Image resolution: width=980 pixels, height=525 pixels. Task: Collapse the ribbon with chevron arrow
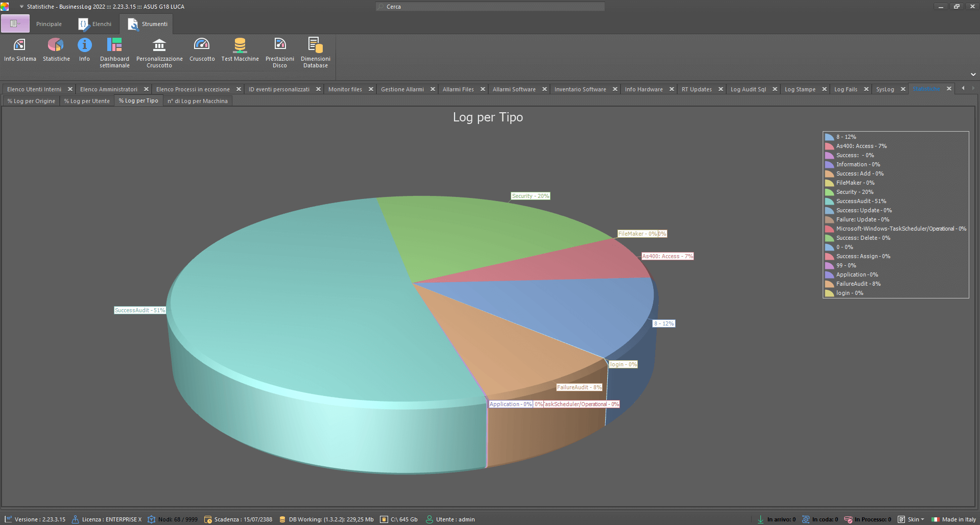coord(973,74)
